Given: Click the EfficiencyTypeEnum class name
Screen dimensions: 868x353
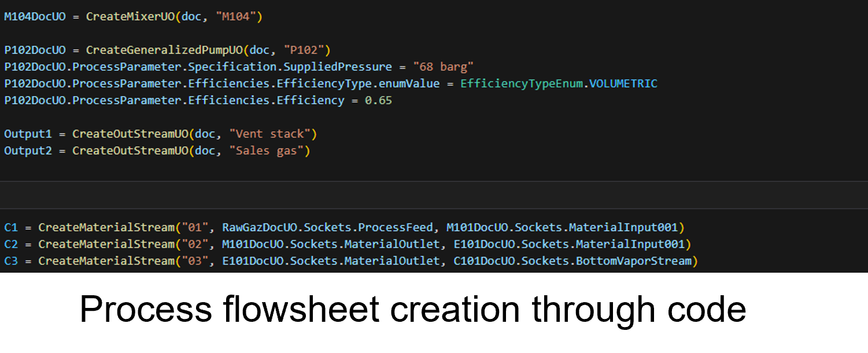Looking at the screenshot, I should click(521, 84).
